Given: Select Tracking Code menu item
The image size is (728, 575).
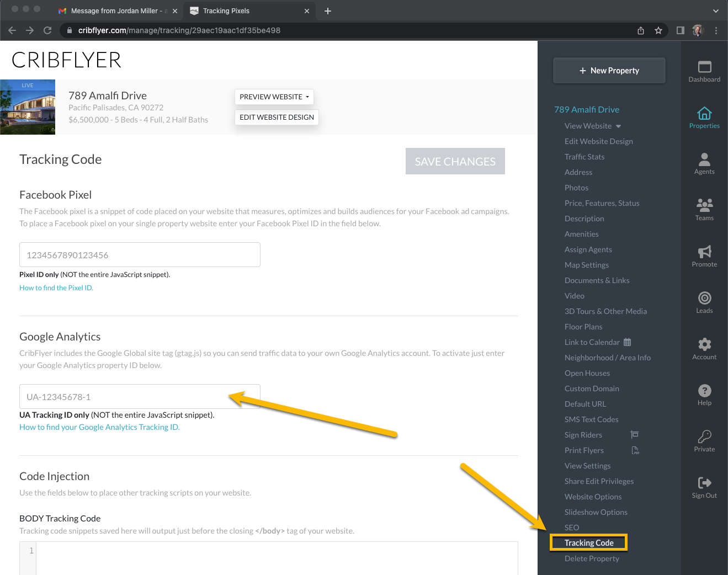Looking at the screenshot, I should (589, 543).
